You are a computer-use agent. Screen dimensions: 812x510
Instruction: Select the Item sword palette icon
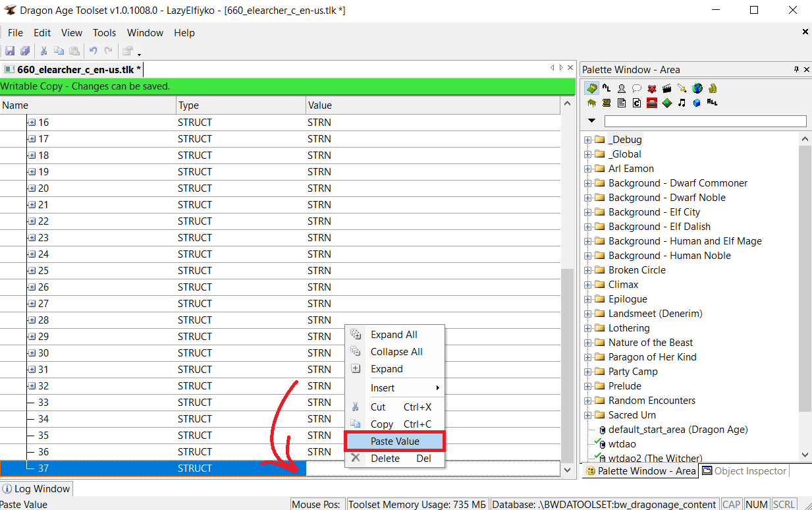click(x=682, y=88)
